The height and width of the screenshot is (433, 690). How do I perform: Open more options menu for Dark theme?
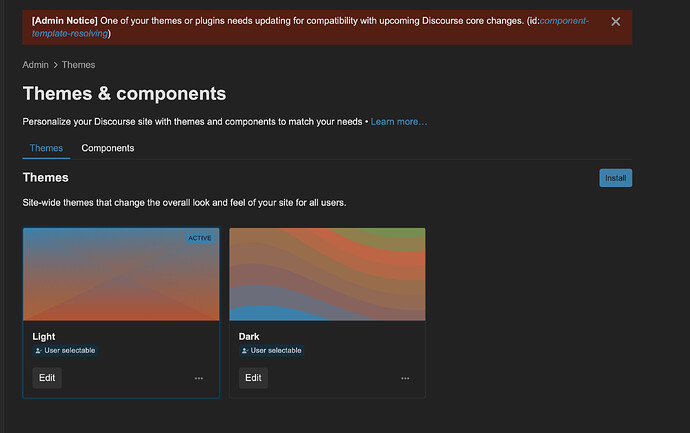(x=405, y=378)
